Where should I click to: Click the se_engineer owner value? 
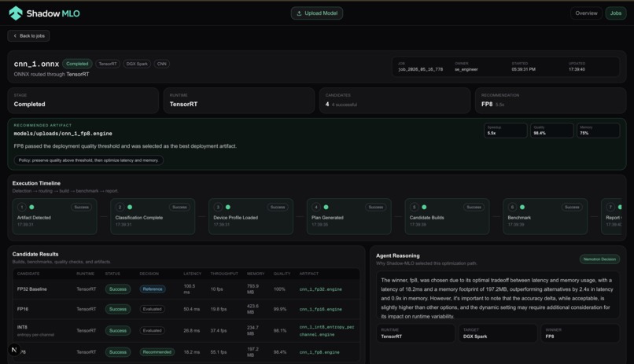click(466, 69)
